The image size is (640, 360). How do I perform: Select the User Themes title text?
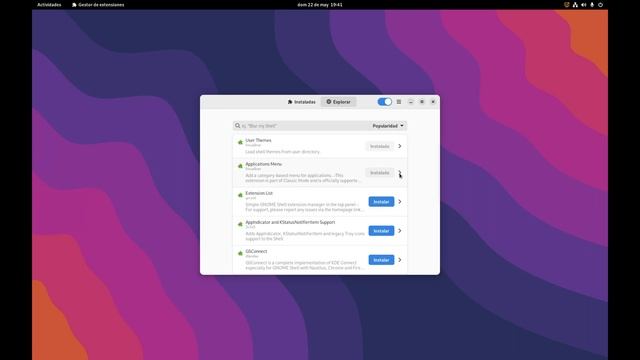(258, 140)
